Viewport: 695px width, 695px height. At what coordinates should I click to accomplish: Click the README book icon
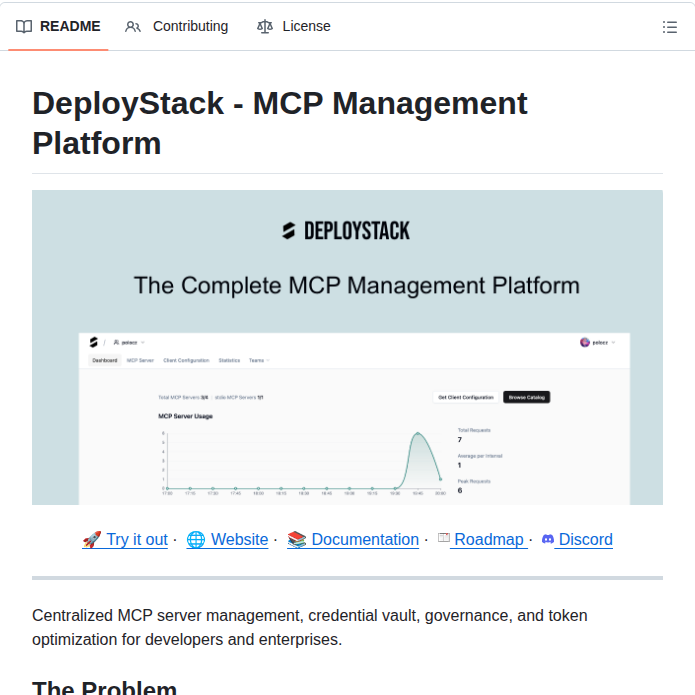(24, 27)
